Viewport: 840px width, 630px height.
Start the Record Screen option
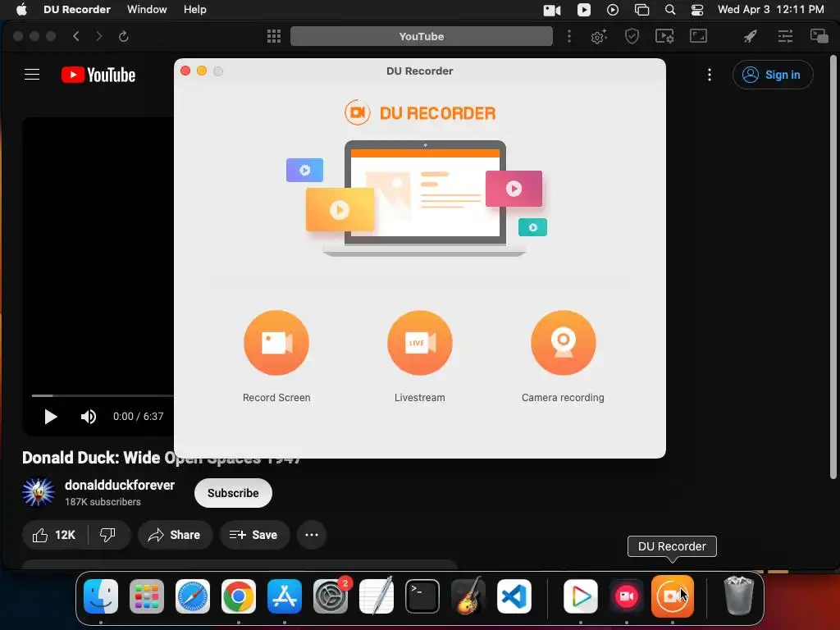(x=276, y=343)
